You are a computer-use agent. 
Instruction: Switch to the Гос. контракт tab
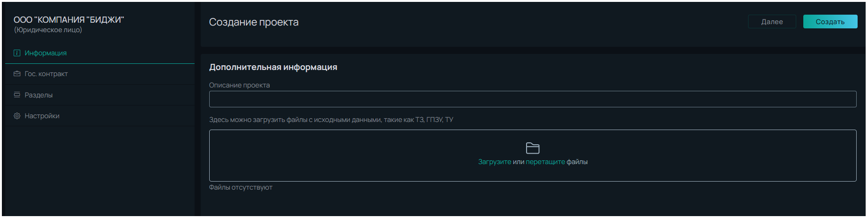100,74
